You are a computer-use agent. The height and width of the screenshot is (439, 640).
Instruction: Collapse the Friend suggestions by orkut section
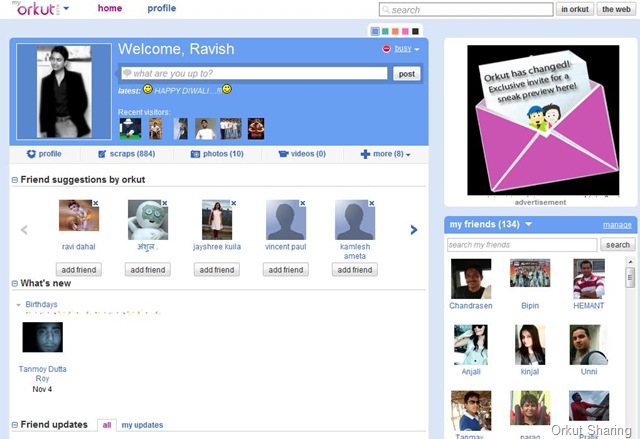[15, 180]
